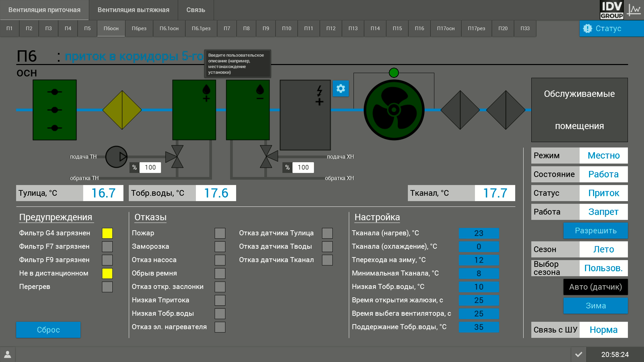This screenshot has height=362, width=644.
Task: Click Фильтр F9 загрязнен indicator
Action: 107,260
